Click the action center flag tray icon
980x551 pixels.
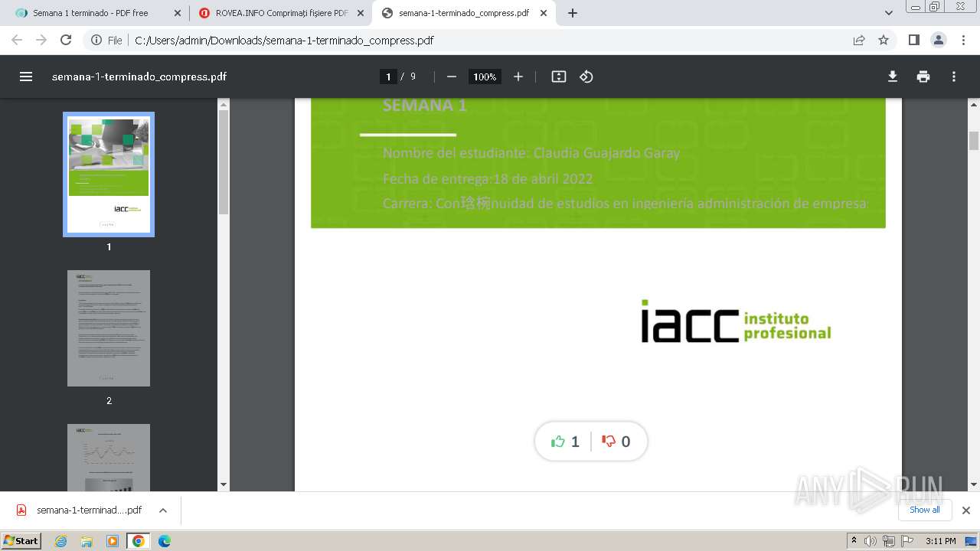coord(906,541)
